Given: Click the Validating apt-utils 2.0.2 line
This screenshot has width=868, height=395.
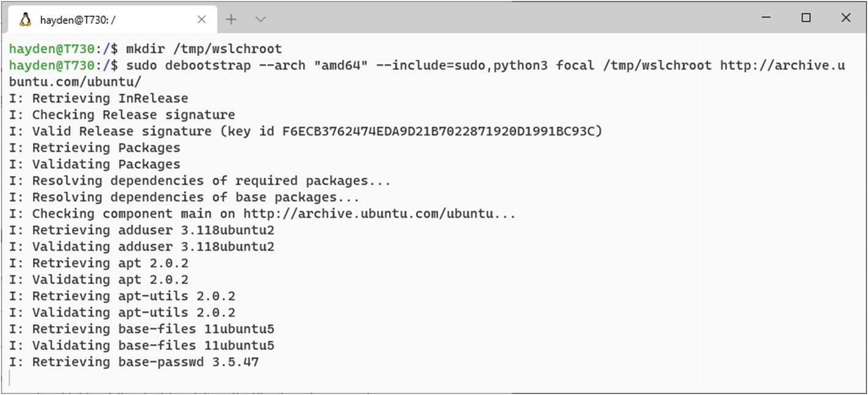Looking at the screenshot, I should click(122, 313).
